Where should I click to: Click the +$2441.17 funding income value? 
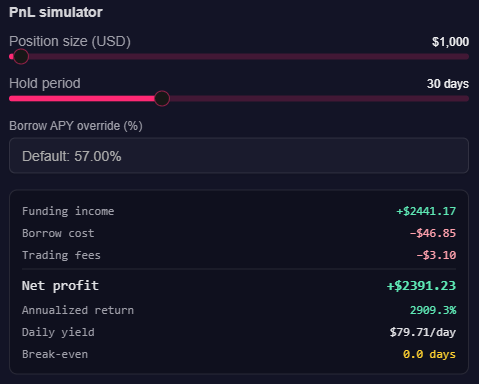426,211
